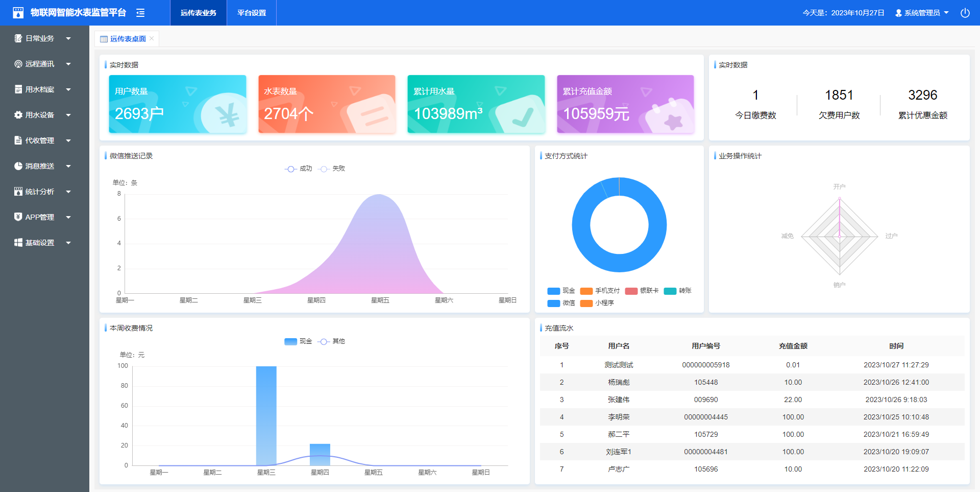The image size is (980, 492).
Task: Close the 远传表桌面 page tab
Action: (152, 38)
